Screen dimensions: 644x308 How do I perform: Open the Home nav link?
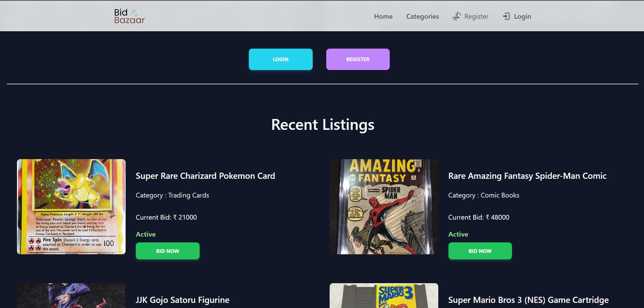click(383, 16)
